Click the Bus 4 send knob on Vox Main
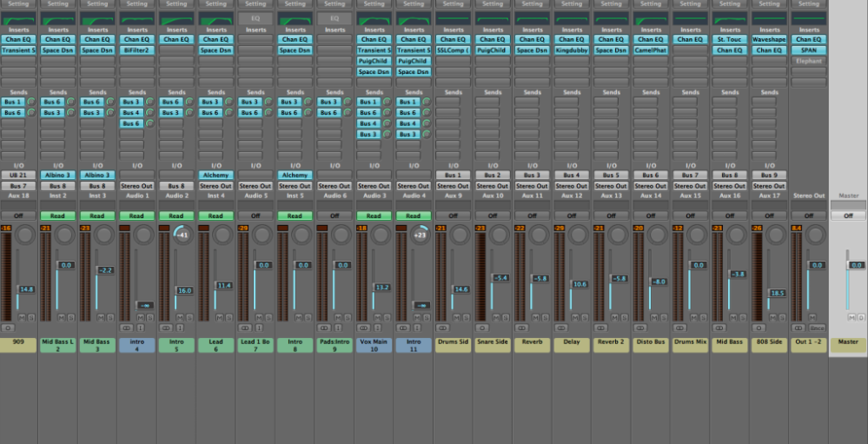This screenshot has height=444, width=868. (387, 123)
